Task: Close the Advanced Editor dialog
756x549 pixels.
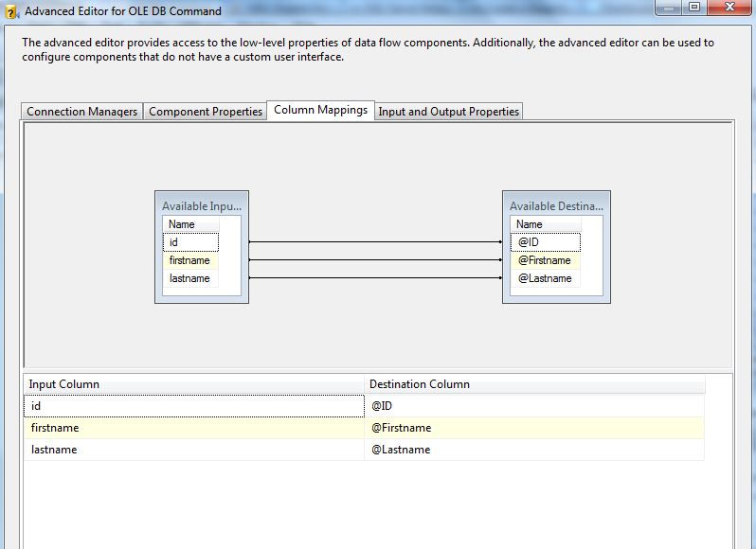Action: pyautogui.click(x=730, y=9)
